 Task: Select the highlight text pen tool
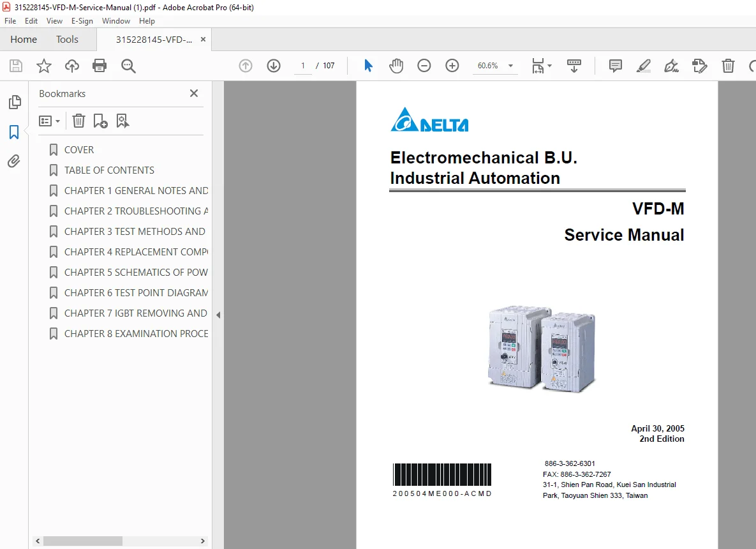point(643,66)
